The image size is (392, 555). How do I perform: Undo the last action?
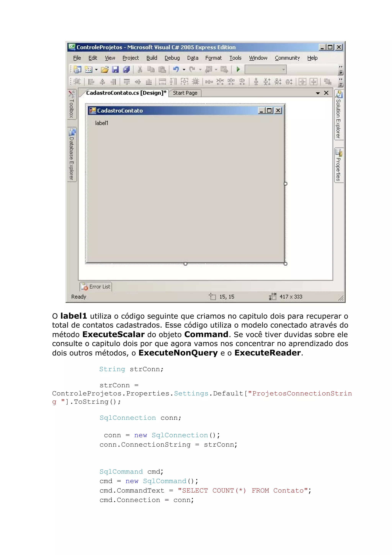176,70
